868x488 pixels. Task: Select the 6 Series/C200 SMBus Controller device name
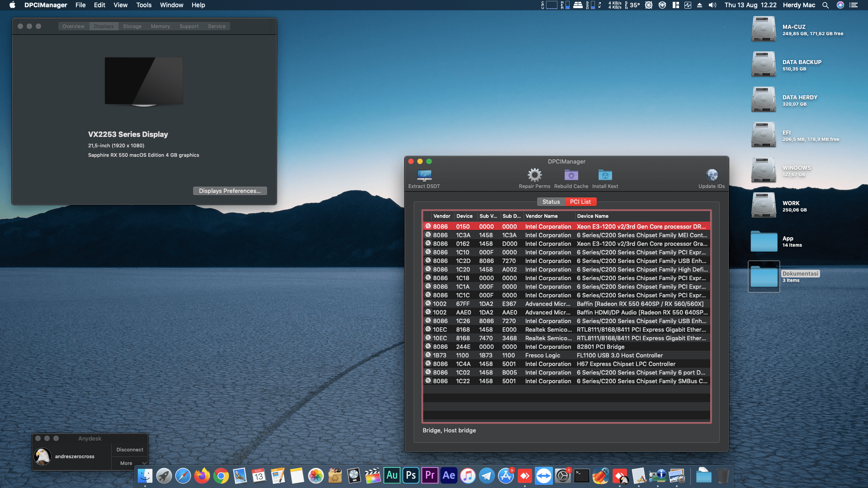click(x=642, y=381)
